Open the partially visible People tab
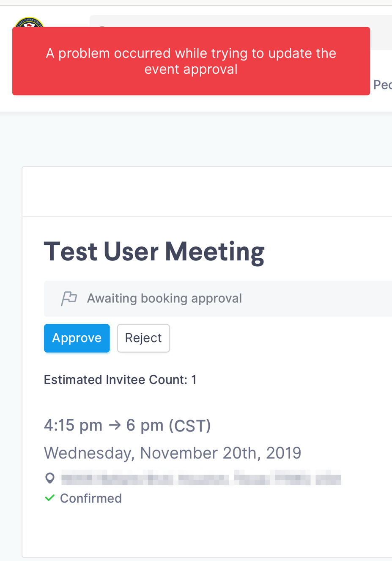 382,85
